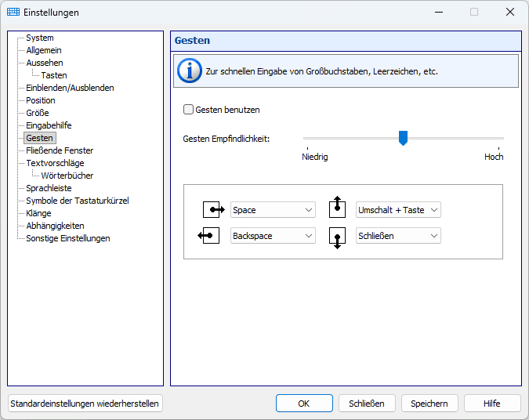Open Abhängigkeiten settings page
The image size is (529, 420).
click(x=56, y=226)
